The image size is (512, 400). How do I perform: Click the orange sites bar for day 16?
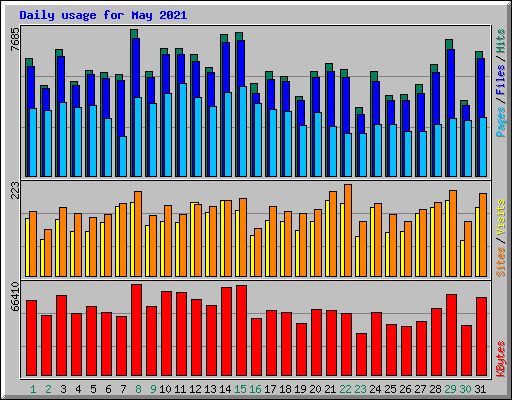click(x=258, y=252)
